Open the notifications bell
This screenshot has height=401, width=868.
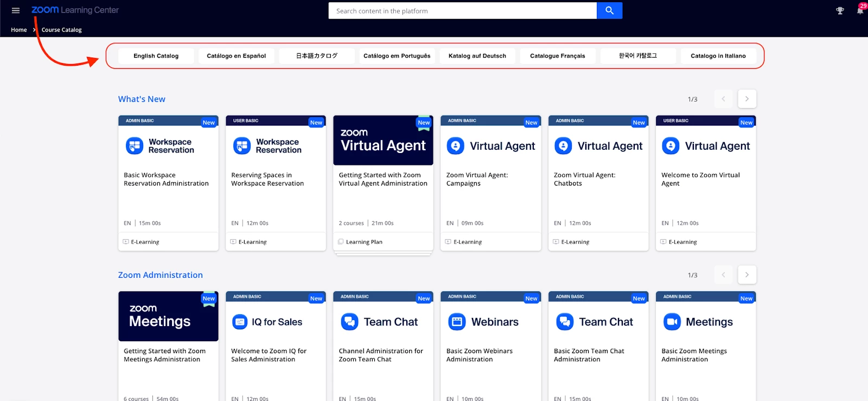click(x=860, y=10)
